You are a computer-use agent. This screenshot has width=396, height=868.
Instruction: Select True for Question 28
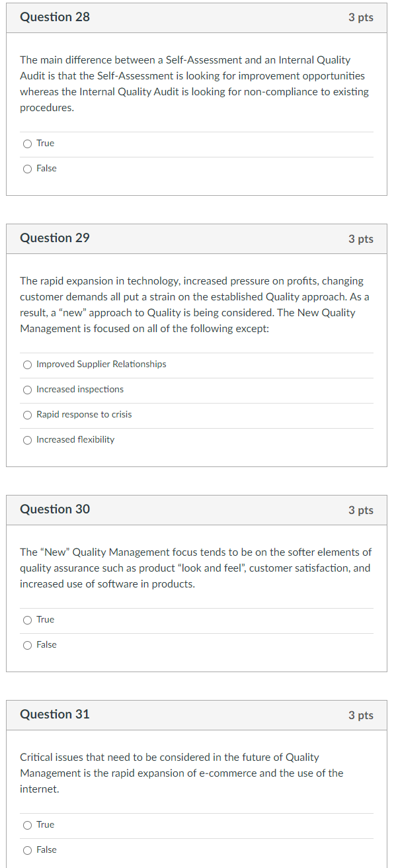tap(27, 144)
